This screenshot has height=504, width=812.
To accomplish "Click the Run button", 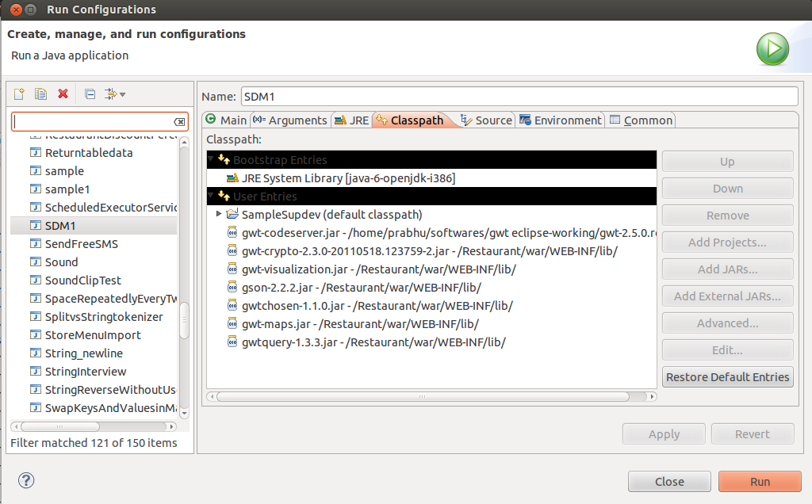I will pos(760,481).
